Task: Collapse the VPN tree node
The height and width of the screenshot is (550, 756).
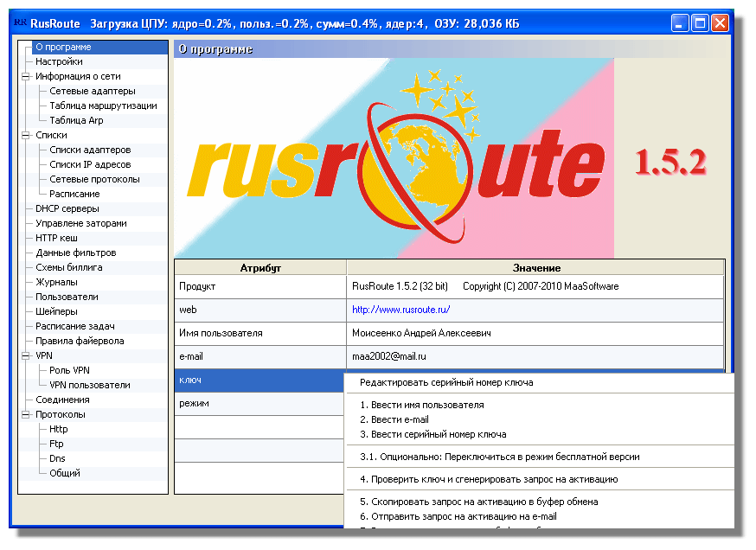Action: (x=25, y=355)
